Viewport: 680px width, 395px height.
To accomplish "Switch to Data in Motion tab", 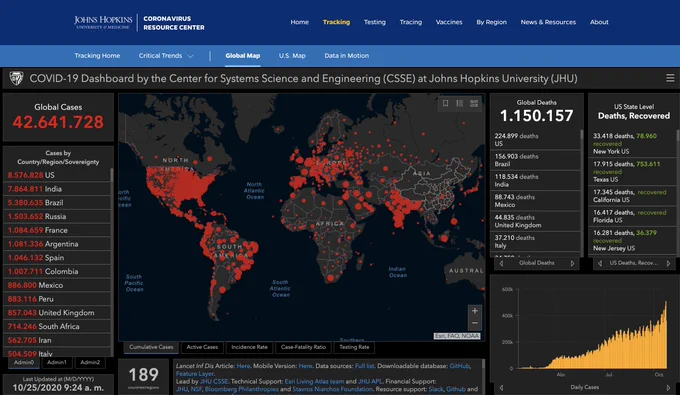I will [347, 55].
